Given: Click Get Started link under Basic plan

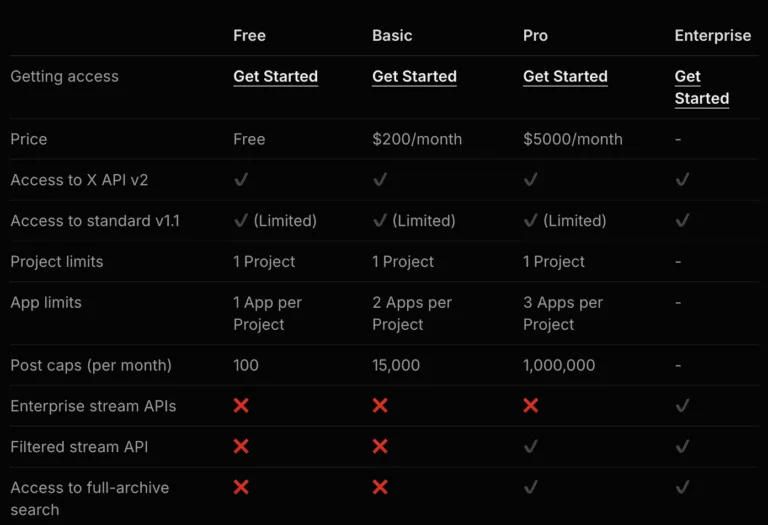Looking at the screenshot, I should click(x=414, y=77).
